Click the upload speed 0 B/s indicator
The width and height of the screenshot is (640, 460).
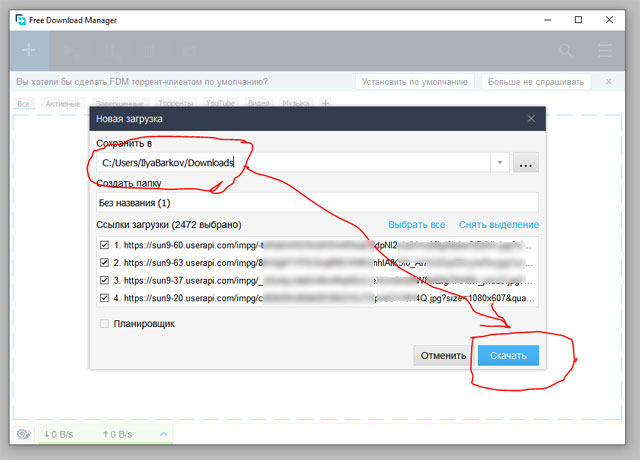pyautogui.click(x=118, y=434)
